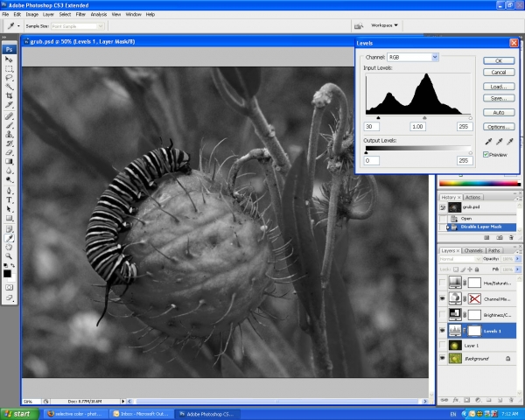The width and height of the screenshot is (525, 420).
Task: Select the Path Selection tool
Action: pos(9,209)
